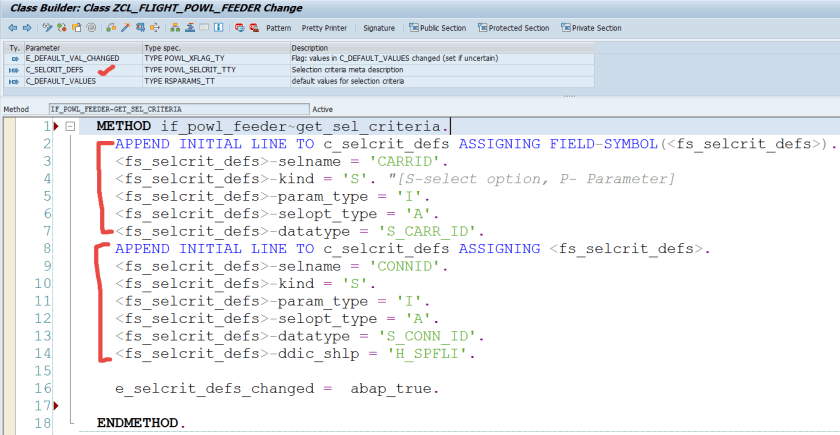Click the Active status text

pos(322,109)
